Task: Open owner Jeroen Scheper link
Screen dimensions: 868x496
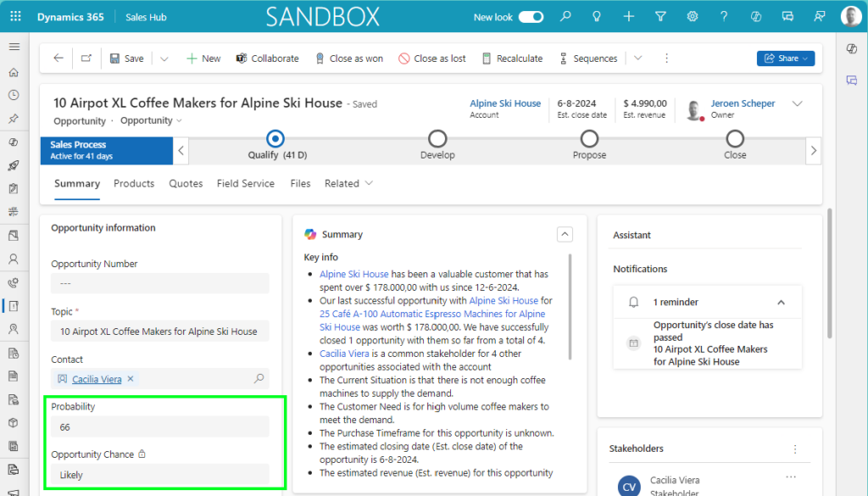Action: pos(743,103)
